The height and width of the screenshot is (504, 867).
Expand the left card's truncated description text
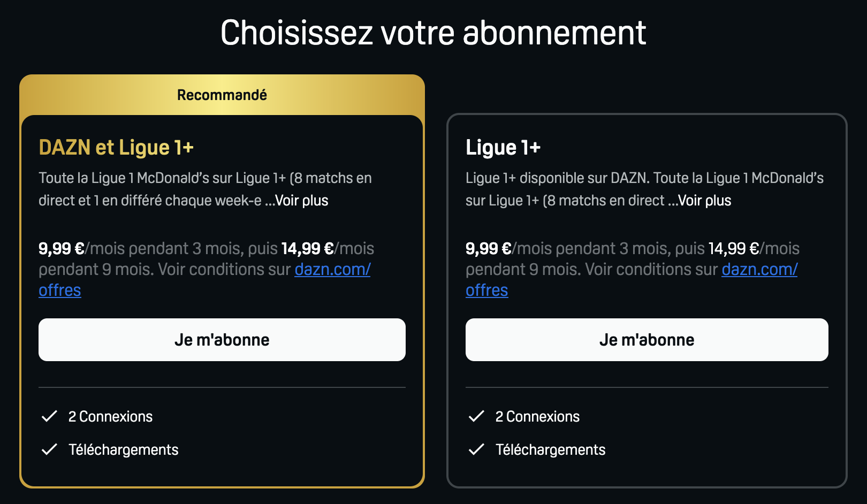point(301,200)
